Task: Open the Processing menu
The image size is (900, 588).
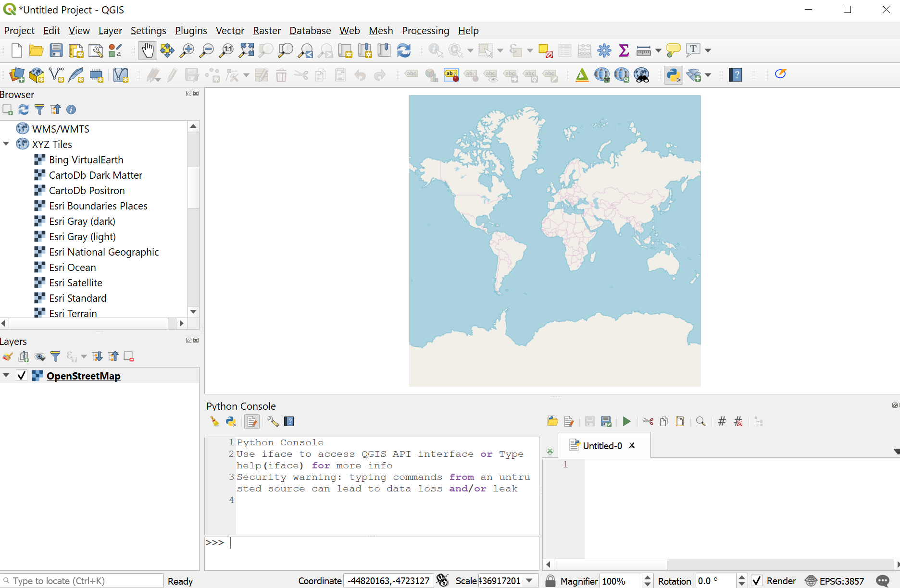Action: (425, 31)
